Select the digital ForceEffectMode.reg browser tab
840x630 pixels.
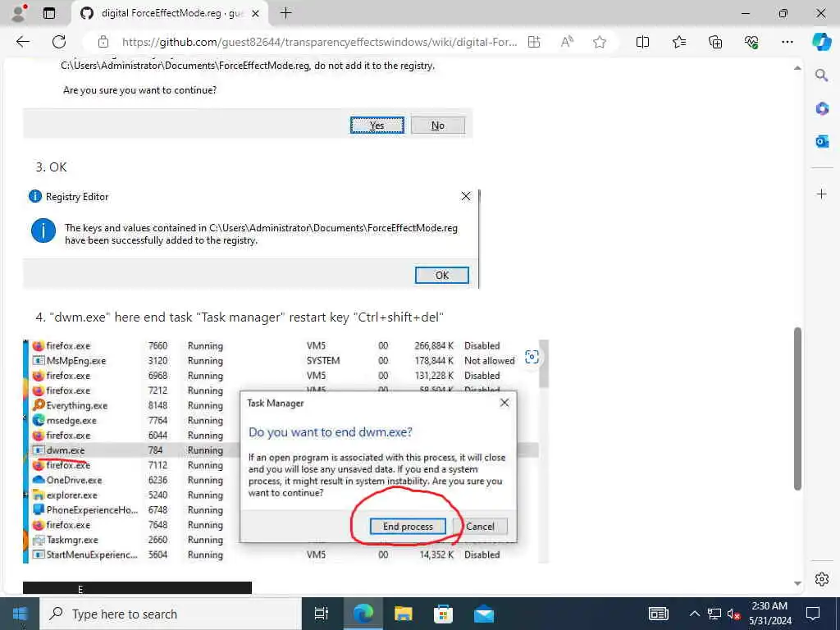(169, 13)
